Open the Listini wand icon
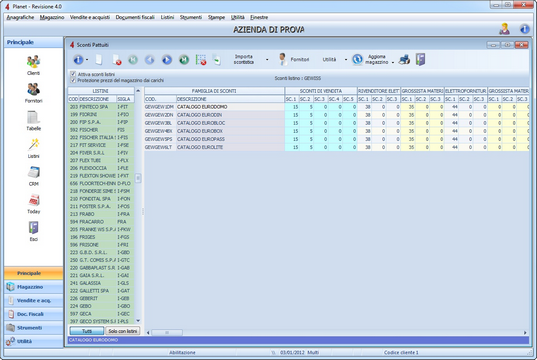This screenshot has height=360, width=537. pos(33,145)
